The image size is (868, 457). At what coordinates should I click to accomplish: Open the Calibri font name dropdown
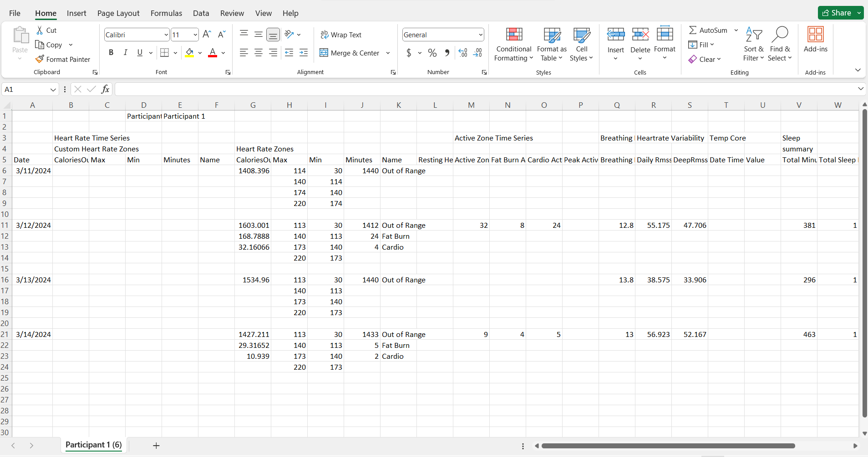[166, 35]
